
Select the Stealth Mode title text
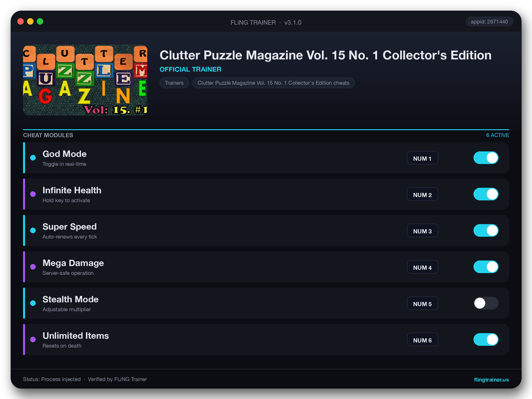click(x=70, y=299)
